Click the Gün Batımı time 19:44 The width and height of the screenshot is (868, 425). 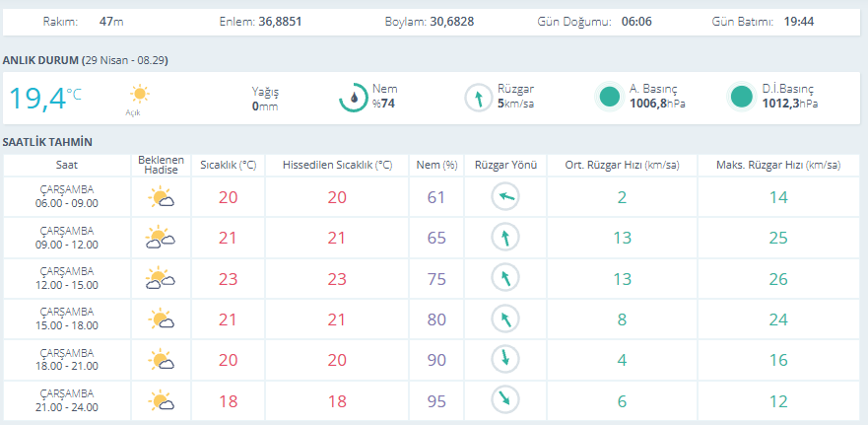pyautogui.click(x=798, y=21)
